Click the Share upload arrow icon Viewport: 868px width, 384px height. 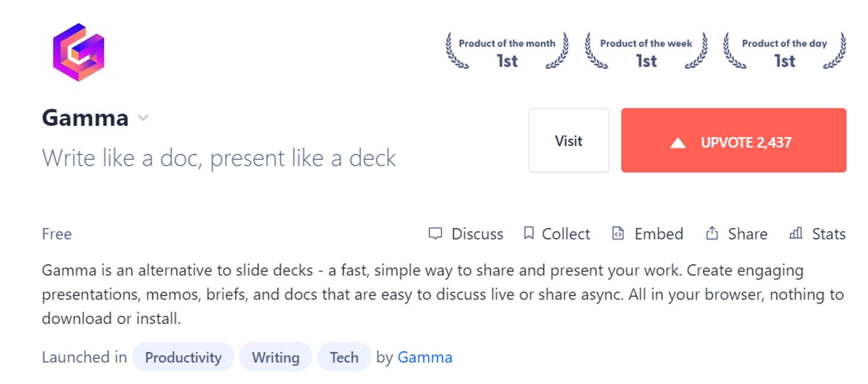tap(712, 233)
